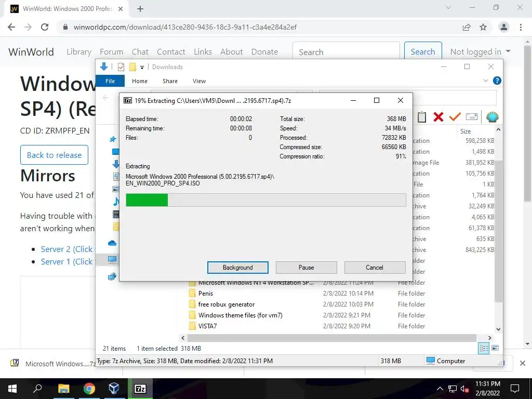The width and height of the screenshot is (532, 399).
Task: Open the Chrome three-dot menu
Action: 521,27
